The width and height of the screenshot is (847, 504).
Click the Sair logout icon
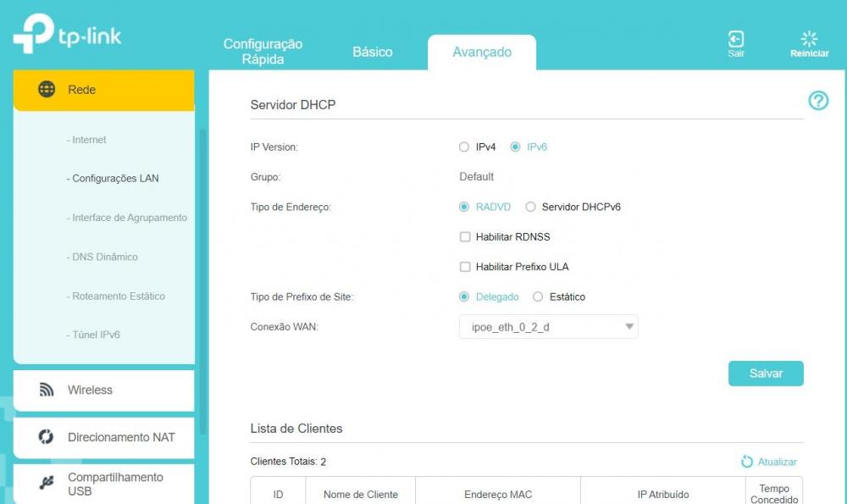click(x=736, y=39)
